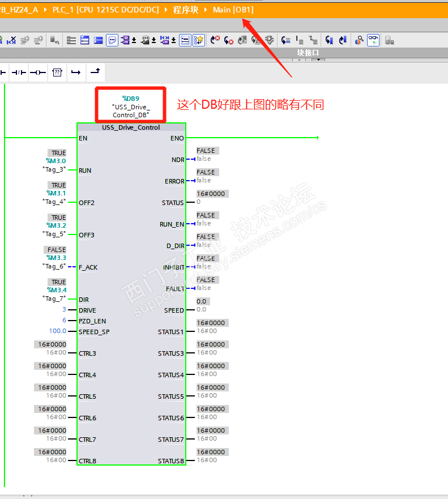Select PLC_1 [CPU 1215C DC/DC/DC] breadcrumb
The width and height of the screenshot is (448, 499).
[x=106, y=10]
